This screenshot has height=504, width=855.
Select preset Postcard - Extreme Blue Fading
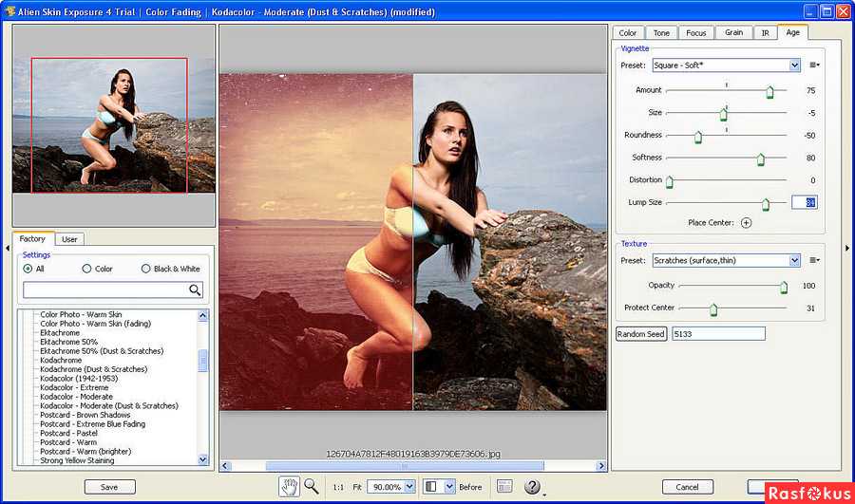93,424
